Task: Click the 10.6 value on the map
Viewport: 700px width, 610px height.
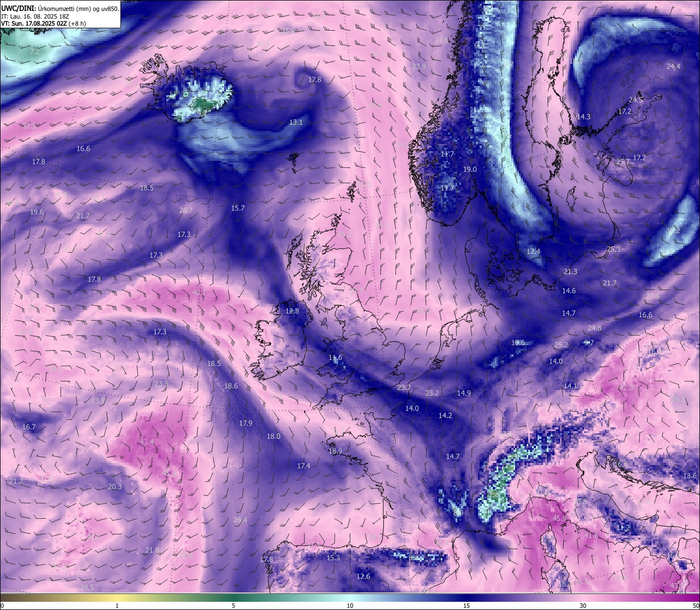Action: [x=518, y=343]
